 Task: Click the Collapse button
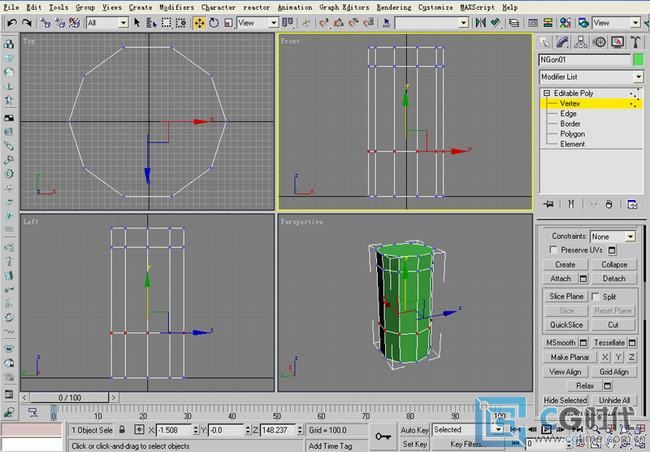click(x=614, y=264)
